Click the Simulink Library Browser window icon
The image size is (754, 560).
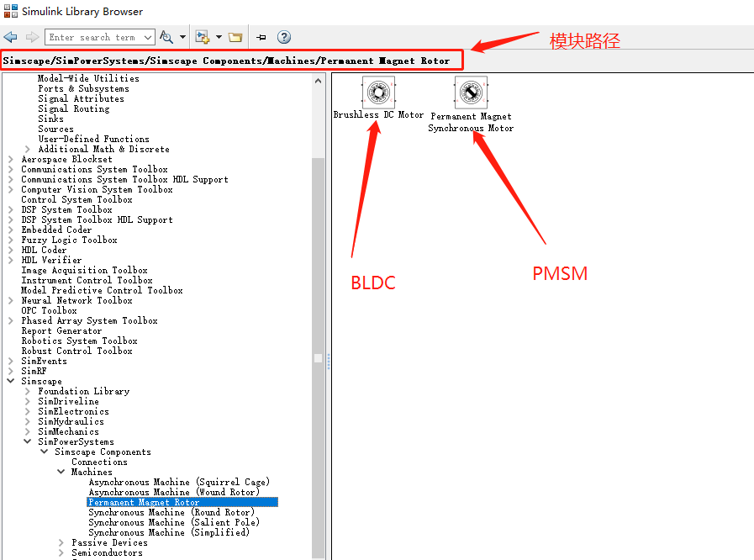tap(11, 11)
